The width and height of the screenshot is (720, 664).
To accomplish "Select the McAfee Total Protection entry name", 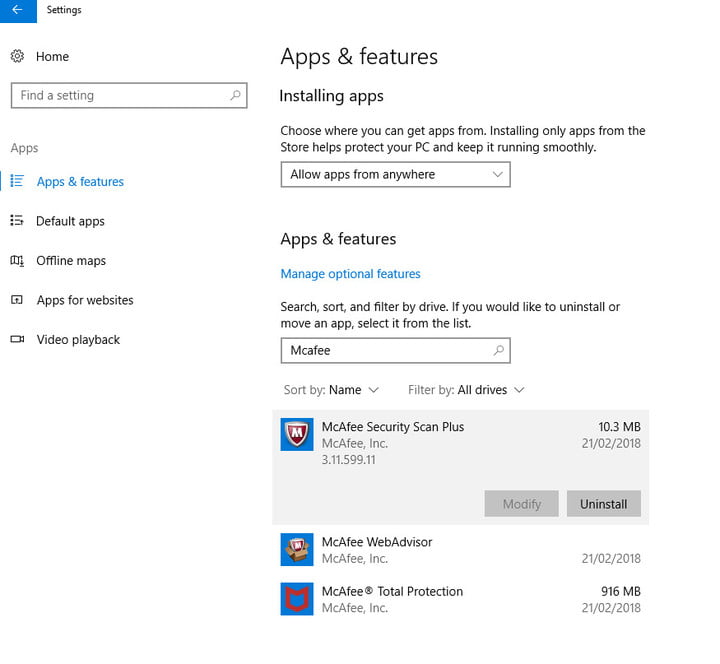I will (392, 591).
